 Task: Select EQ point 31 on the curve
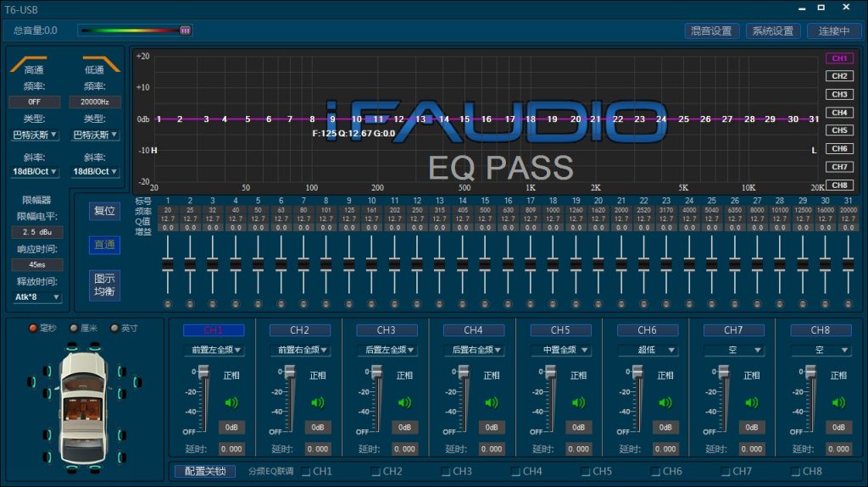814,119
